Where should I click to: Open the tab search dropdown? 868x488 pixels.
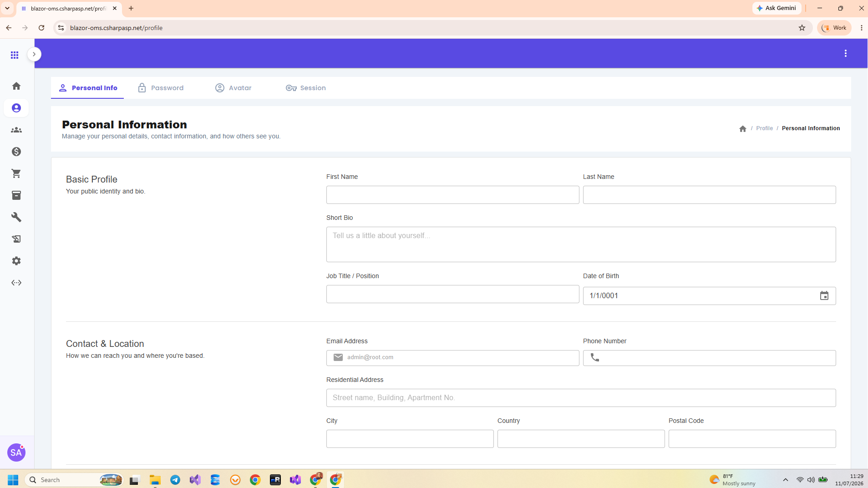7,8
